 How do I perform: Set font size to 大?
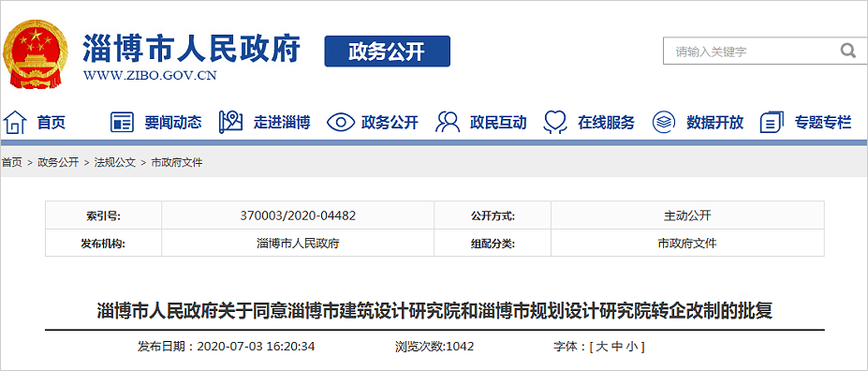click(602, 348)
